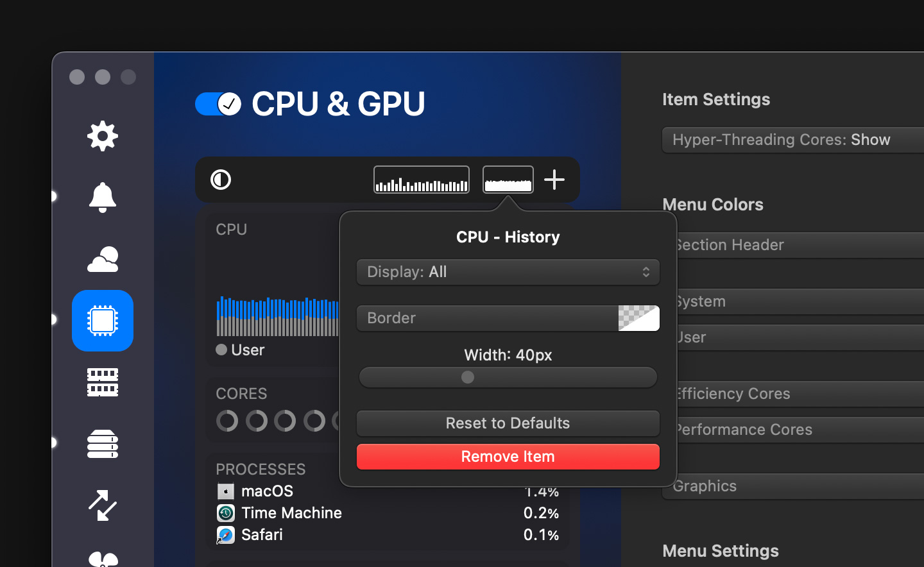Open Notifications bell section in sidebar
Viewport: 924px width, 567px height.
(103, 197)
